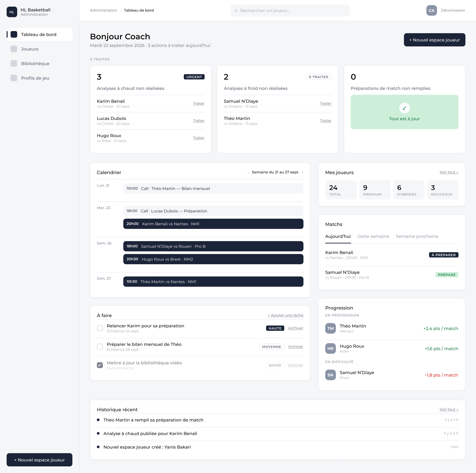Viewport: 476px width, 473px height.
Task: Click the PRÉPARÉ badge for Samuel N'Diaye
Action: pyautogui.click(x=447, y=275)
